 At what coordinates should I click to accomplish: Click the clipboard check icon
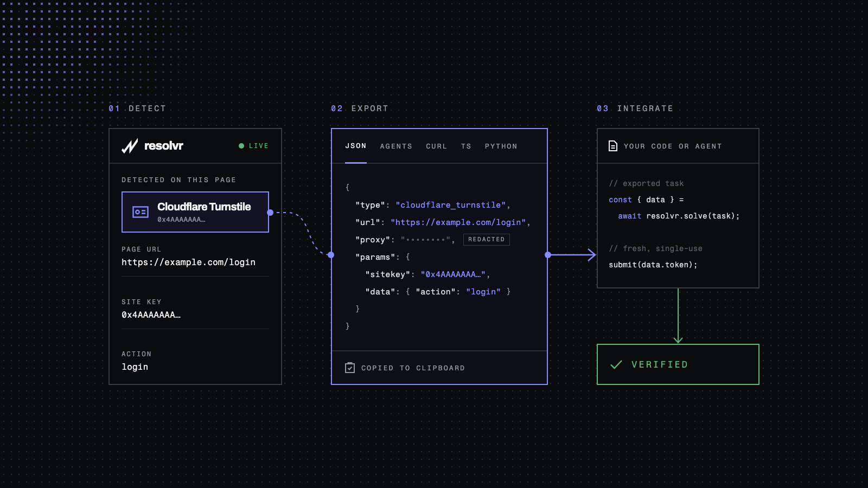(x=350, y=368)
